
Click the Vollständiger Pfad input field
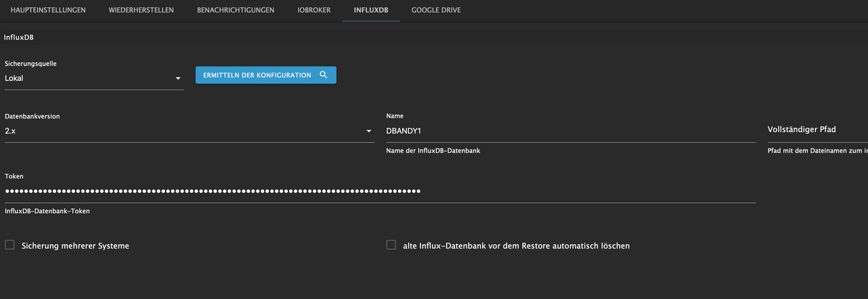[x=816, y=130]
